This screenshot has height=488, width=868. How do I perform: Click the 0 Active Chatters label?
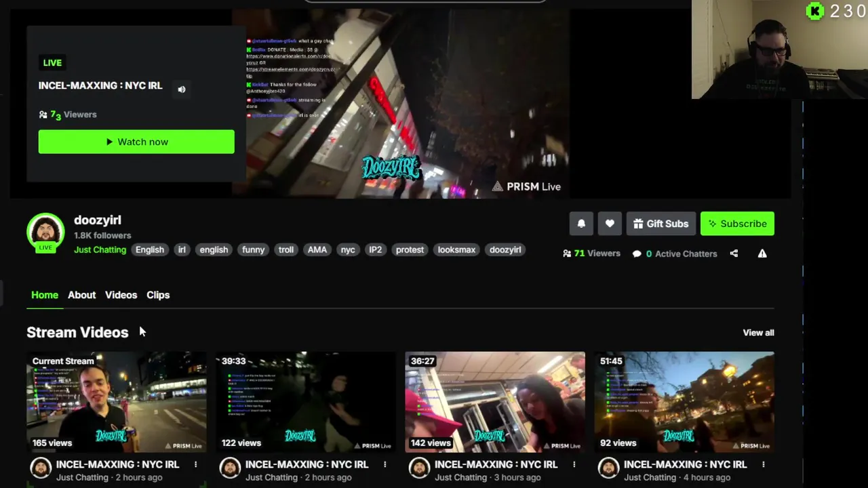tap(675, 253)
